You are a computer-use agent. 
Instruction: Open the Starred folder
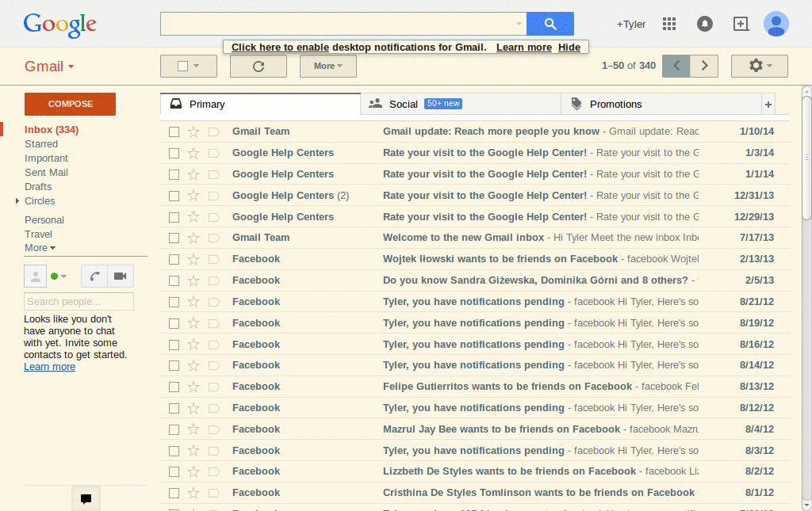pyautogui.click(x=41, y=143)
